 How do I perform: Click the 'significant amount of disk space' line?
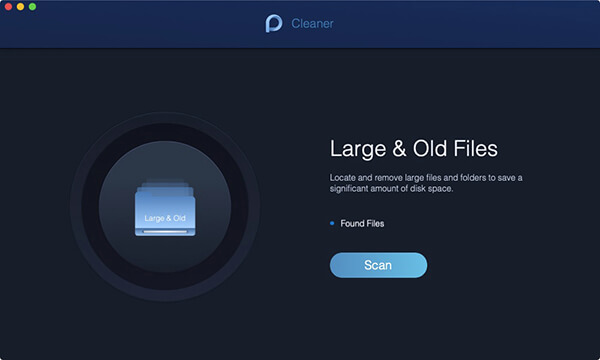pyautogui.click(x=391, y=189)
